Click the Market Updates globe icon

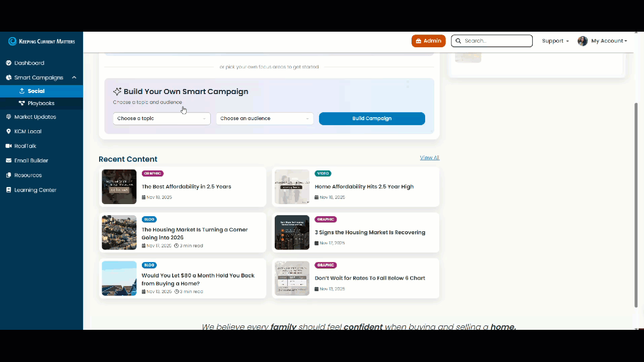pyautogui.click(x=9, y=117)
